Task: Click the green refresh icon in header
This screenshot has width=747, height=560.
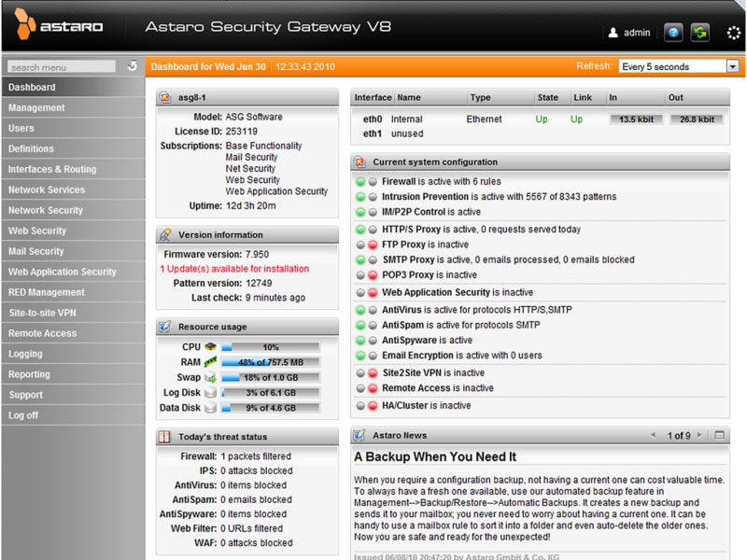Action: point(699,33)
